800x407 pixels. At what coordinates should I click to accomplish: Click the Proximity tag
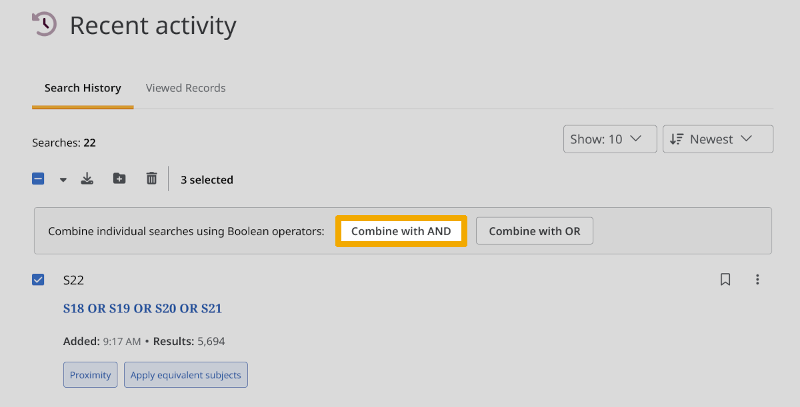(90, 375)
